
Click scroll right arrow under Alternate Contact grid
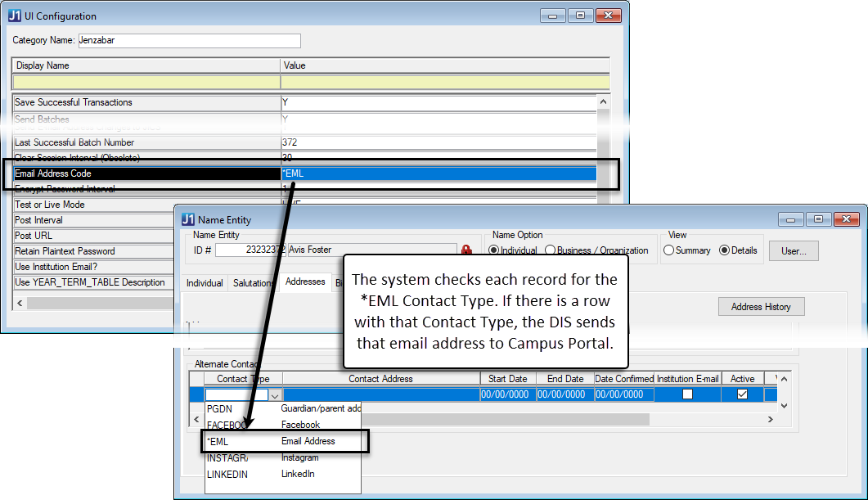(x=770, y=419)
